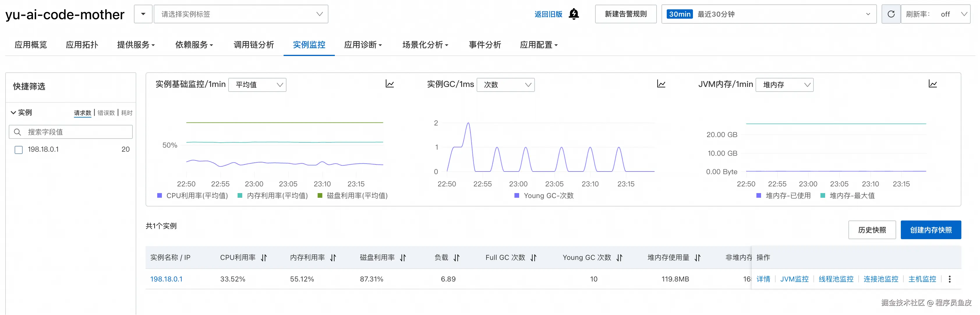Sort by CPU利用率 column icon
980x315 pixels.
[x=264, y=258]
